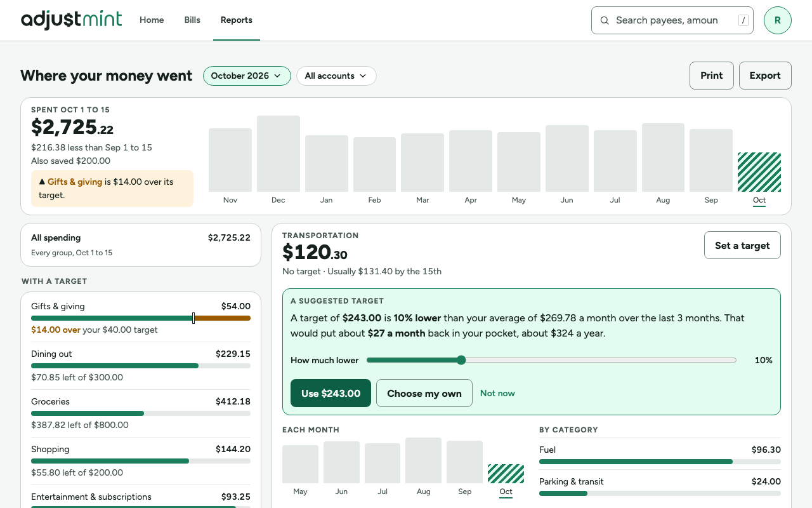The height and width of the screenshot is (508, 812).
Task: Click the Dec bar in yearly chart
Action: click(x=278, y=154)
